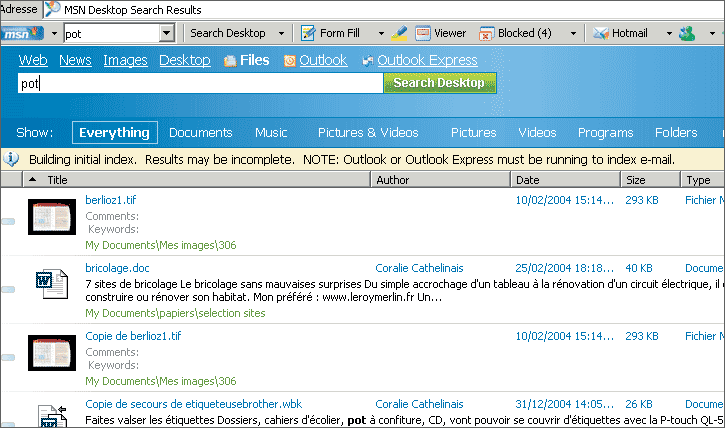This screenshot has width=725, height=428.
Task: Open path My Documents\papiers\selection sites
Action: pyautogui.click(x=175, y=313)
